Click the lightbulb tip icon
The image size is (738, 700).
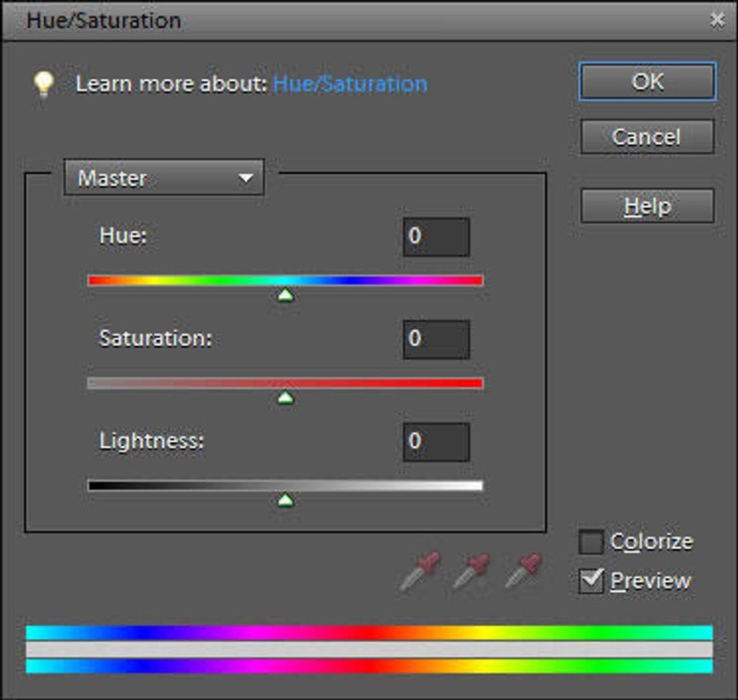(x=43, y=84)
